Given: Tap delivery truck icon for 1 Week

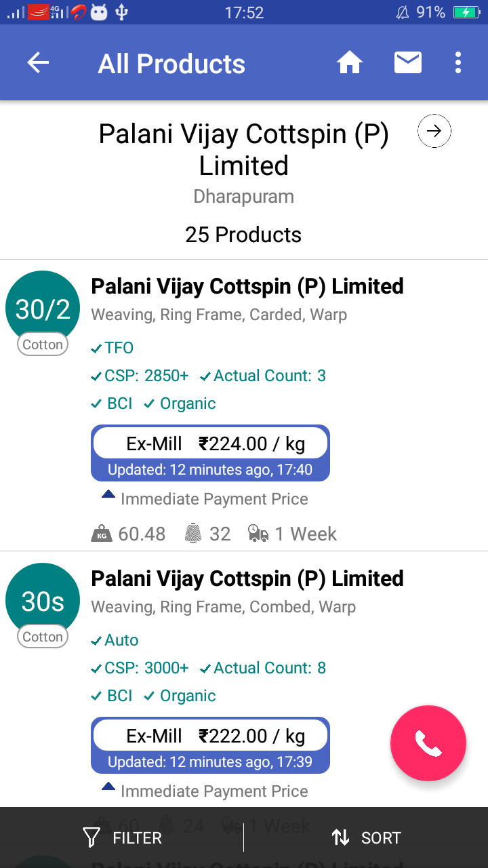Looking at the screenshot, I should (x=258, y=534).
